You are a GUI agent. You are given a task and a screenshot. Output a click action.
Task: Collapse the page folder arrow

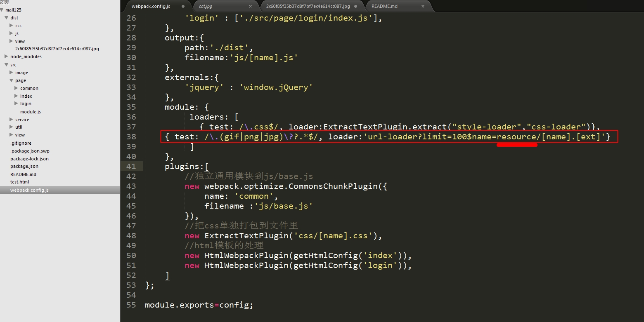[x=11, y=80]
